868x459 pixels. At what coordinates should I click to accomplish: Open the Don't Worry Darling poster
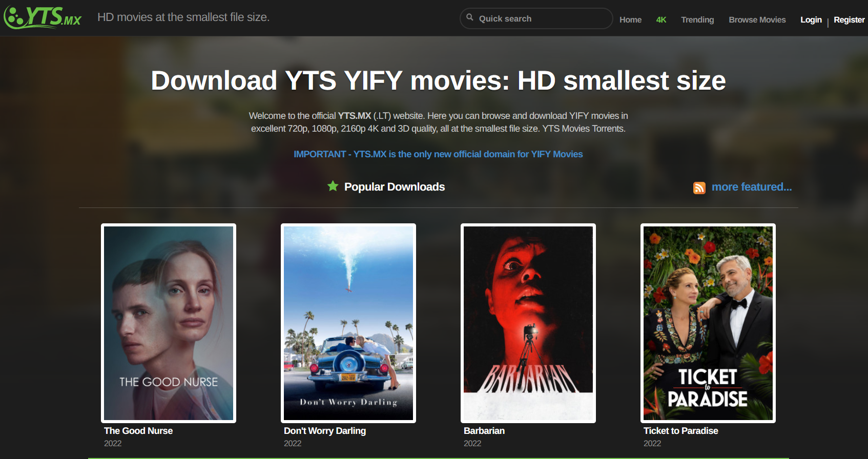click(x=348, y=323)
